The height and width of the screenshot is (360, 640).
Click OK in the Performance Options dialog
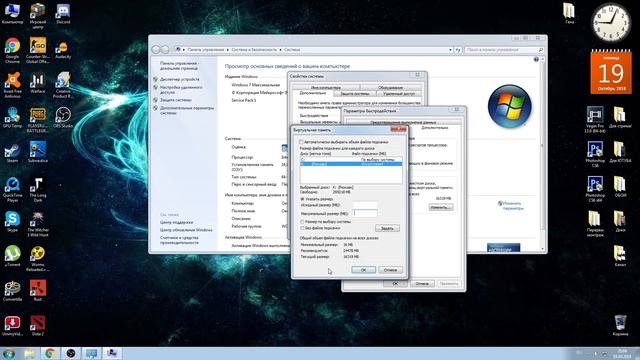point(395,283)
